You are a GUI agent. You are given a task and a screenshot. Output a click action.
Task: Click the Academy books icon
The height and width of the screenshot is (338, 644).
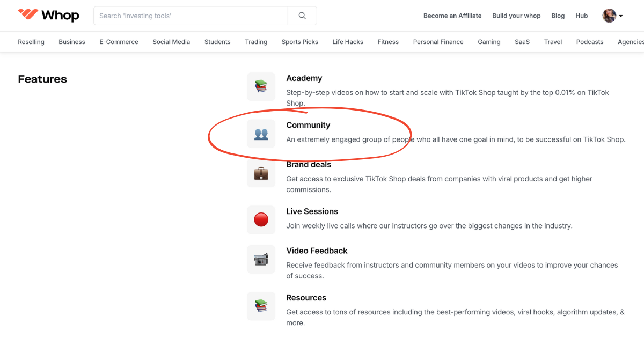(261, 86)
